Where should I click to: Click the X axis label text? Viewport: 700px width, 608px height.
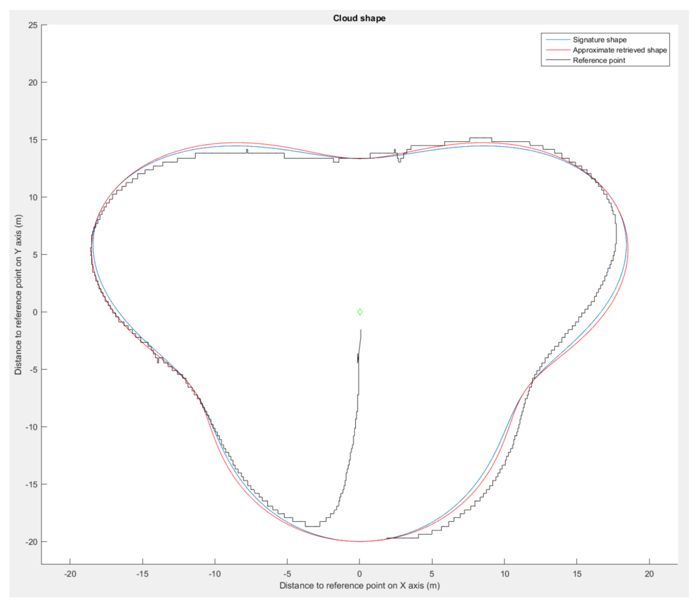click(360, 585)
